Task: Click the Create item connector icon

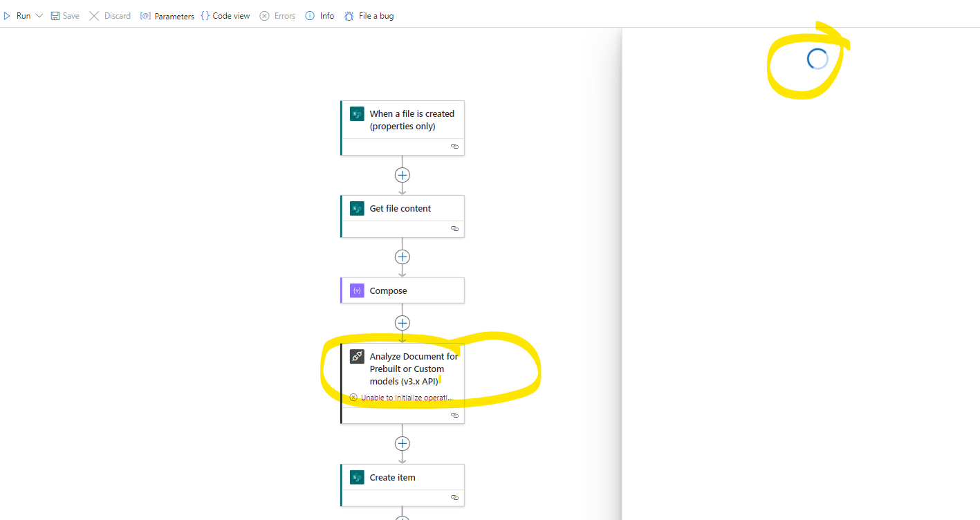Action: (x=356, y=477)
